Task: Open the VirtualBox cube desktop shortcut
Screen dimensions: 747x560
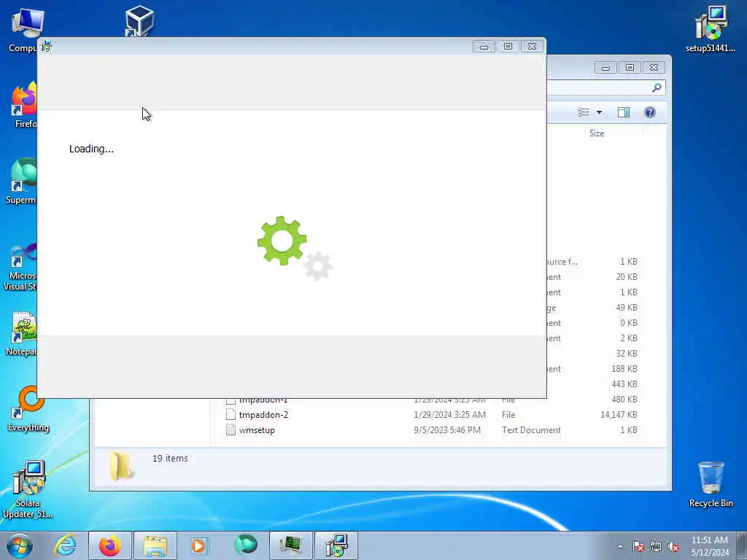Action: (139, 21)
